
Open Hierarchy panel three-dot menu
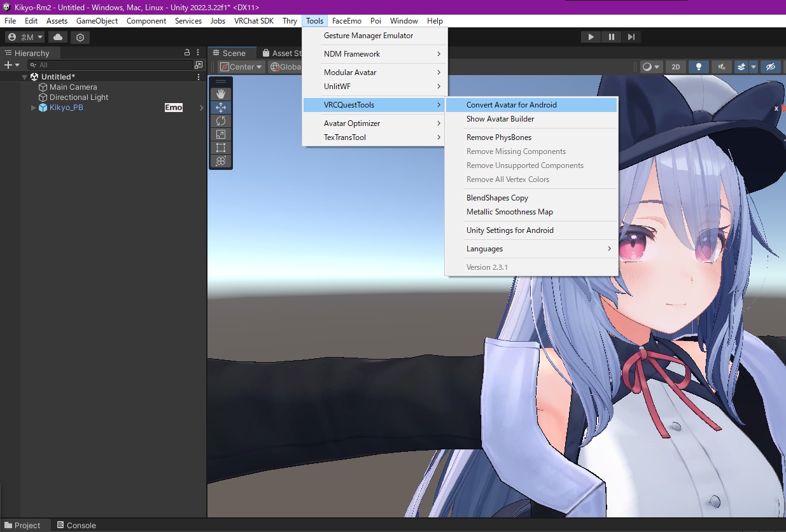click(x=199, y=53)
